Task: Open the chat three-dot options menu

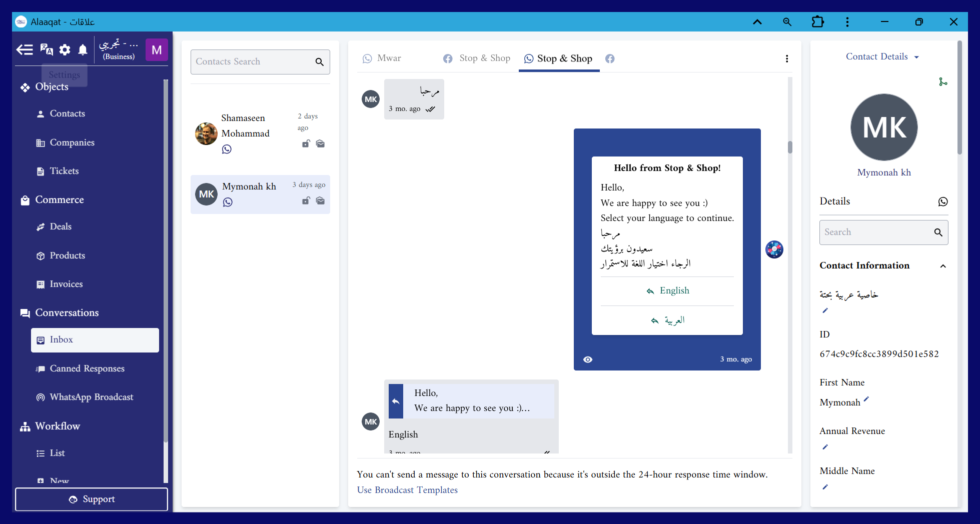Action: pos(787,59)
